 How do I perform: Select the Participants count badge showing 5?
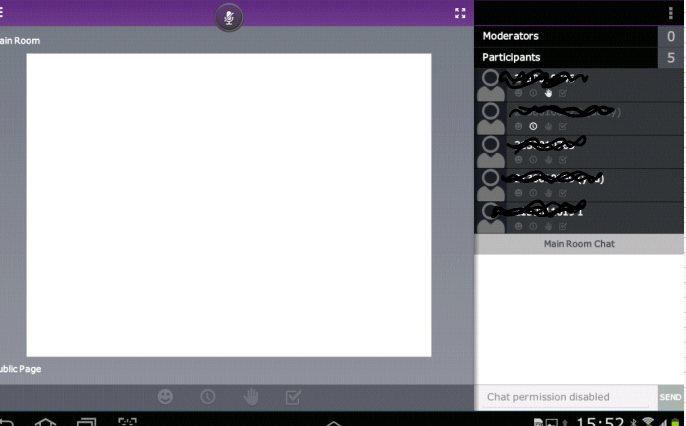click(671, 58)
